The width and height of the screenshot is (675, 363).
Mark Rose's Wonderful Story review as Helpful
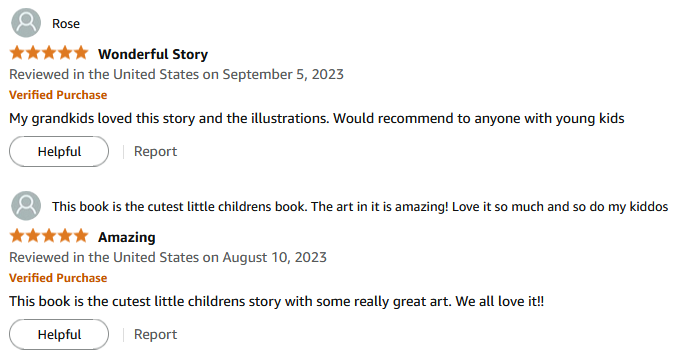click(59, 152)
